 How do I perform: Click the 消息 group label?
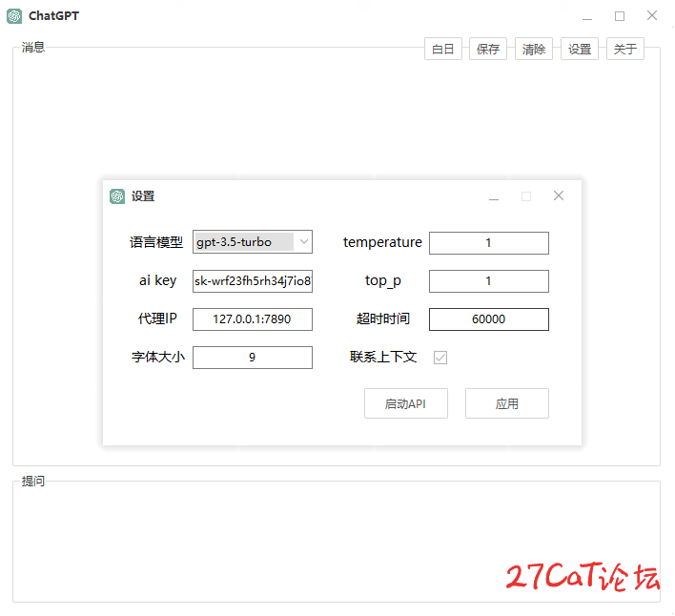click(33, 47)
